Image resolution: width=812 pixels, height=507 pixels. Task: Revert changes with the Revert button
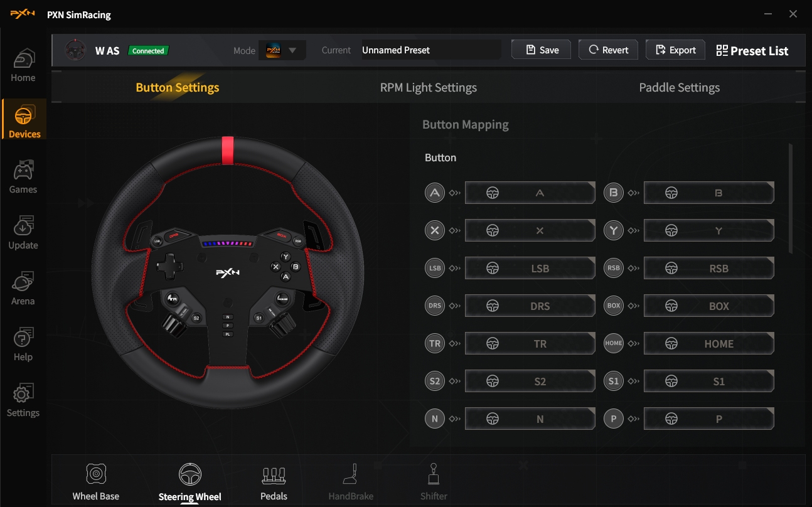pyautogui.click(x=608, y=50)
